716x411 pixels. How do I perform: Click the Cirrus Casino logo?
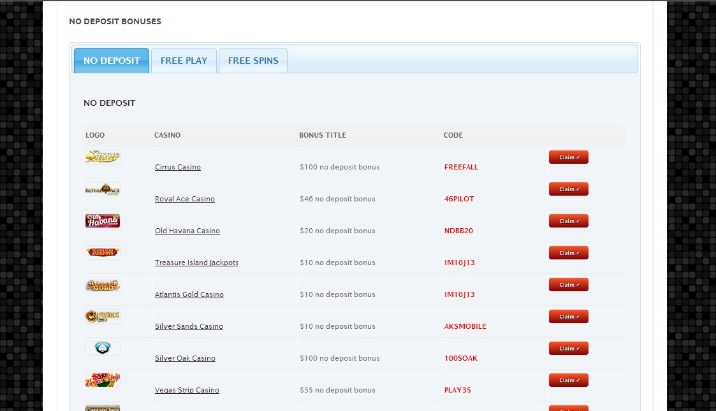(102, 157)
